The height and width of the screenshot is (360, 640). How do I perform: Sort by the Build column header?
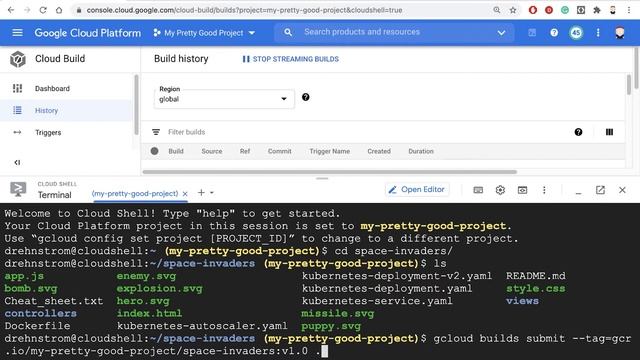[176, 151]
